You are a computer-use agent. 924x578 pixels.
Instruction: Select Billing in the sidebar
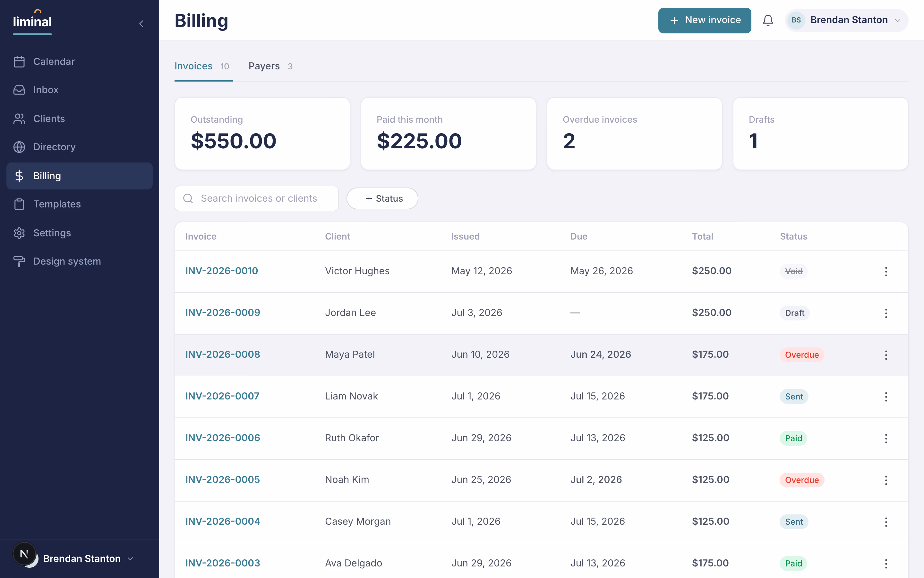[80, 176]
